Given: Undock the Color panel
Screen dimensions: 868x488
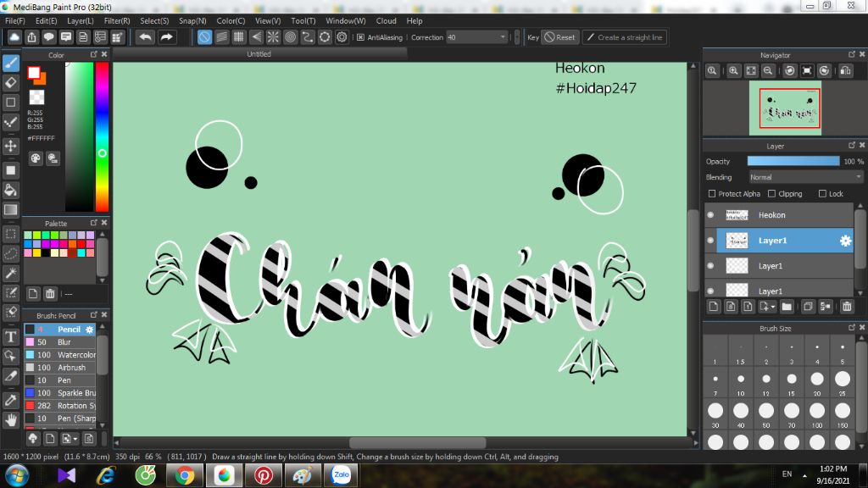Looking at the screenshot, I should tap(93, 54).
